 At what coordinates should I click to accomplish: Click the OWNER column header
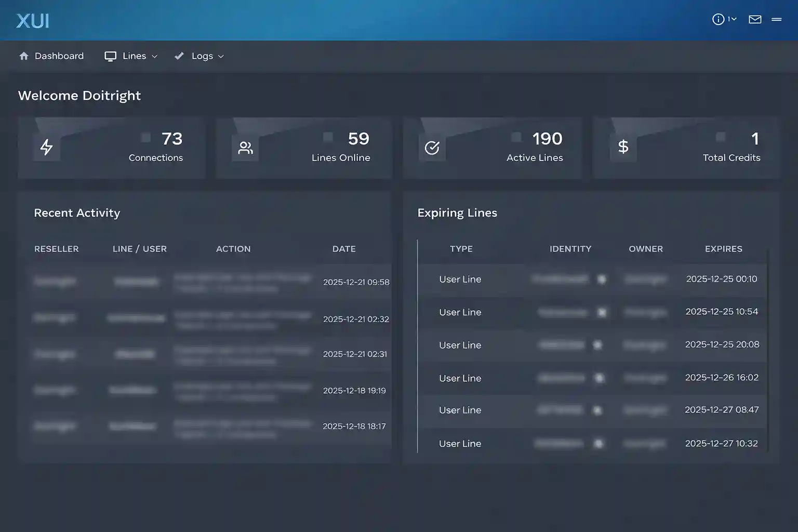[x=646, y=249]
